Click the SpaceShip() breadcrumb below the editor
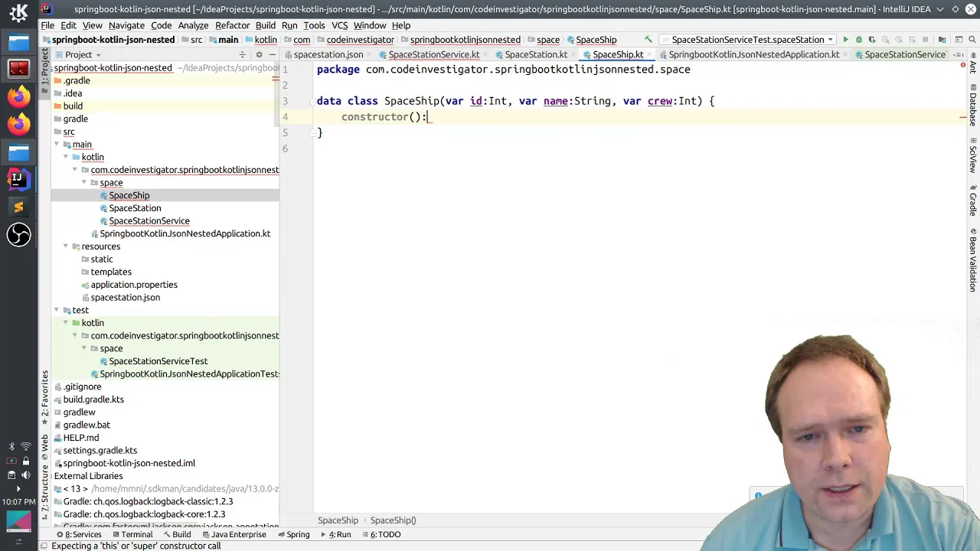This screenshot has height=551, width=980. (393, 520)
